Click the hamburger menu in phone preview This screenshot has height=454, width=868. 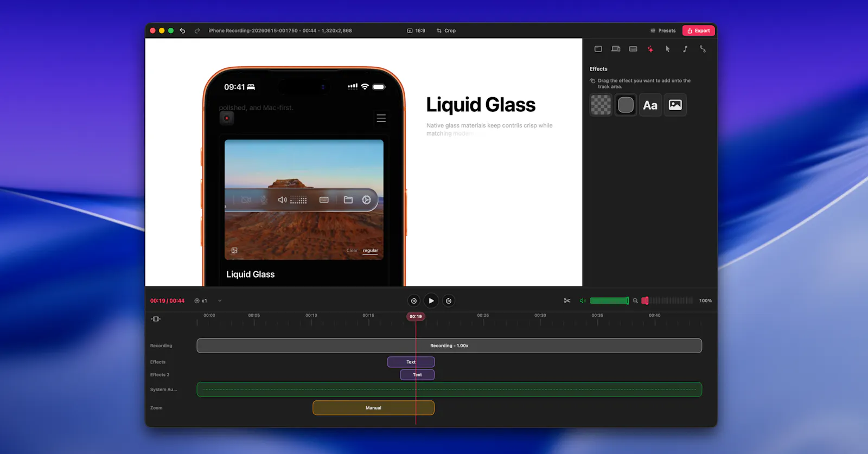[x=381, y=118]
